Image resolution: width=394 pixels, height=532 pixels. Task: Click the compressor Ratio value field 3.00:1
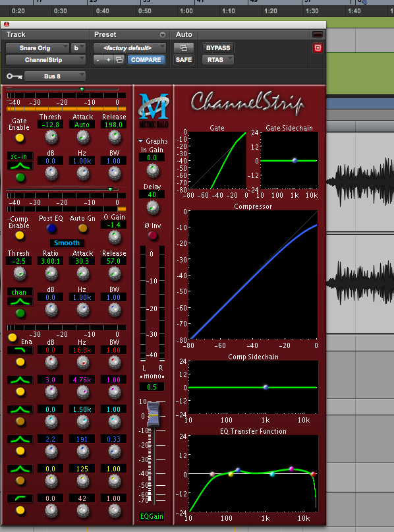pyautogui.click(x=50, y=261)
